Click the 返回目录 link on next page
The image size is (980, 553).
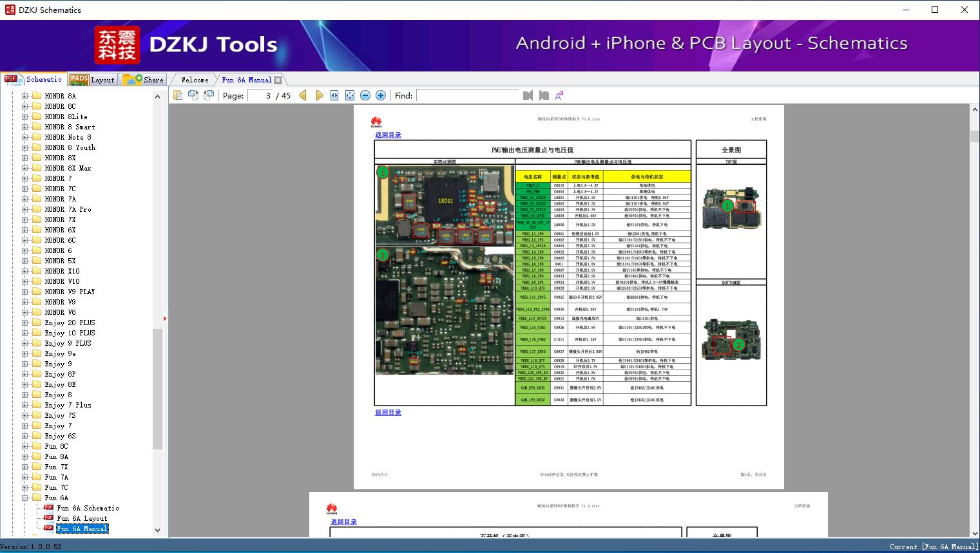click(x=343, y=522)
